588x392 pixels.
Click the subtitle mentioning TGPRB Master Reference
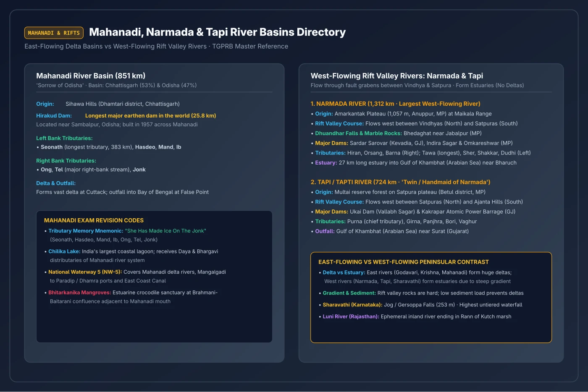tap(156, 46)
